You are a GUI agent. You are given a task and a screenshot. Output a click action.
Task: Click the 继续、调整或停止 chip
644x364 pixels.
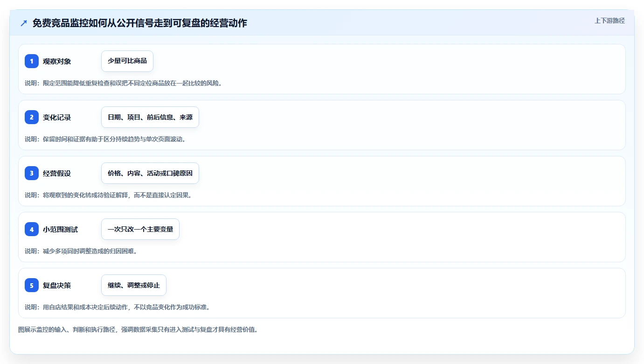click(x=134, y=285)
